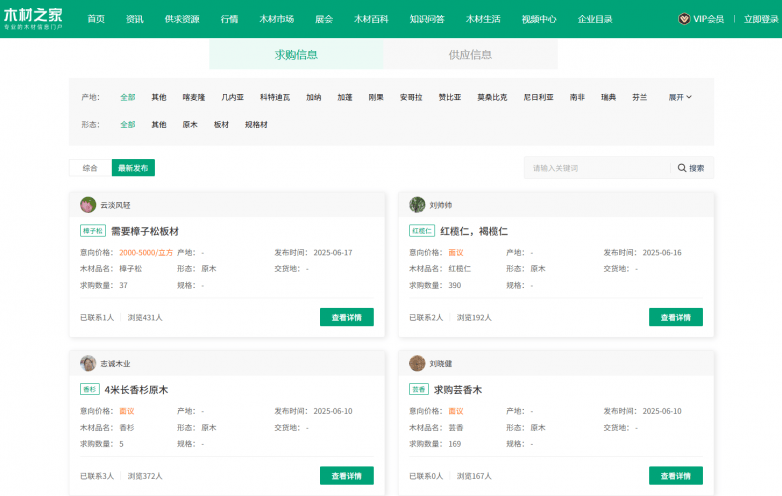This screenshot has width=782, height=496.
Task: Click the 立即登录 link
Action: [x=761, y=19]
